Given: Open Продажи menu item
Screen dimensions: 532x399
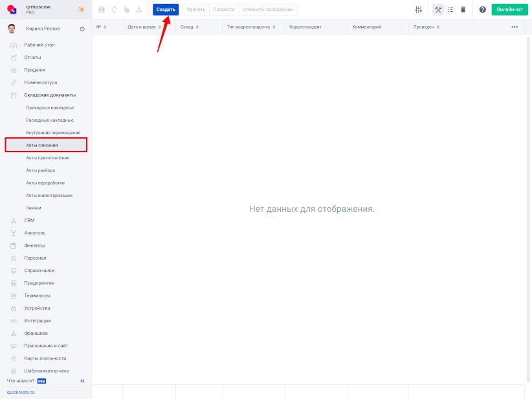Looking at the screenshot, I should (34, 70).
